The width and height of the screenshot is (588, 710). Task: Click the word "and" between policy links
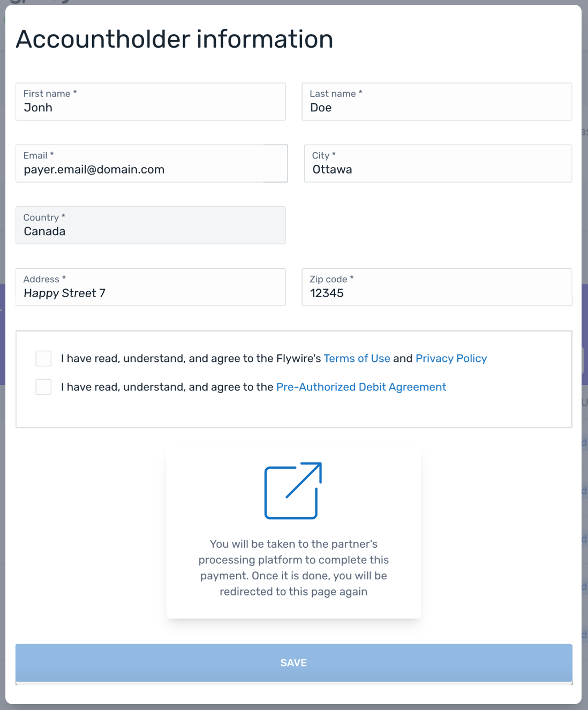pos(403,358)
